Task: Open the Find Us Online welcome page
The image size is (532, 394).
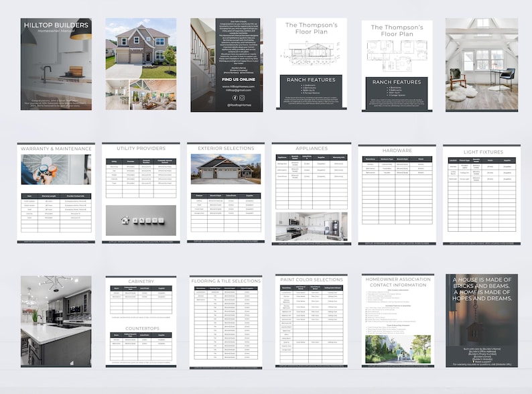Action: coord(226,65)
